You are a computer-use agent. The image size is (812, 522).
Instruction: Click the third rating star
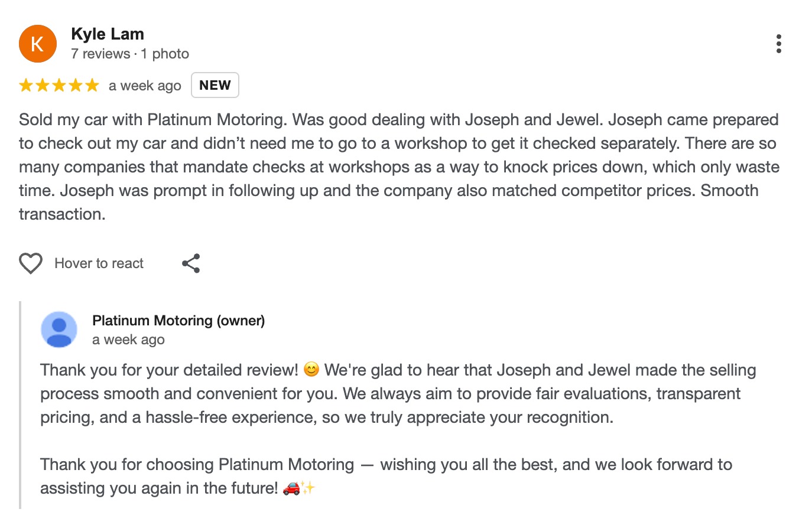click(59, 86)
